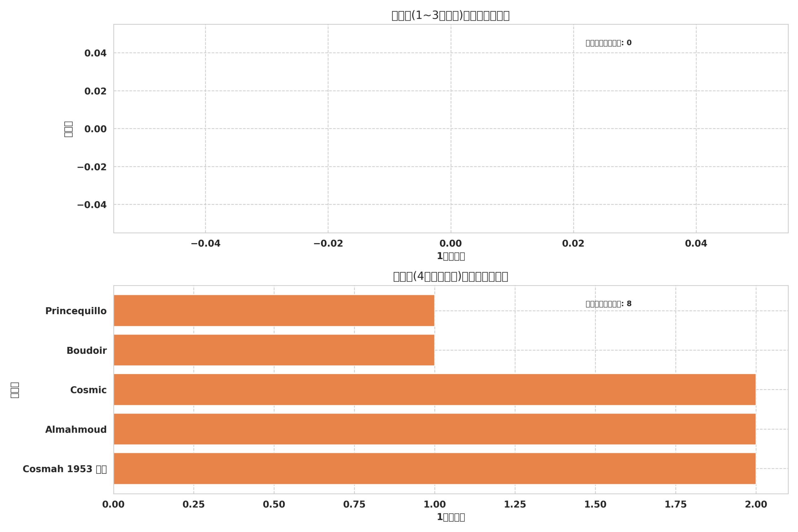This screenshot has width=798, height=532.
Task: Click the annotation ending in 0
Action: tap(608, 43)
